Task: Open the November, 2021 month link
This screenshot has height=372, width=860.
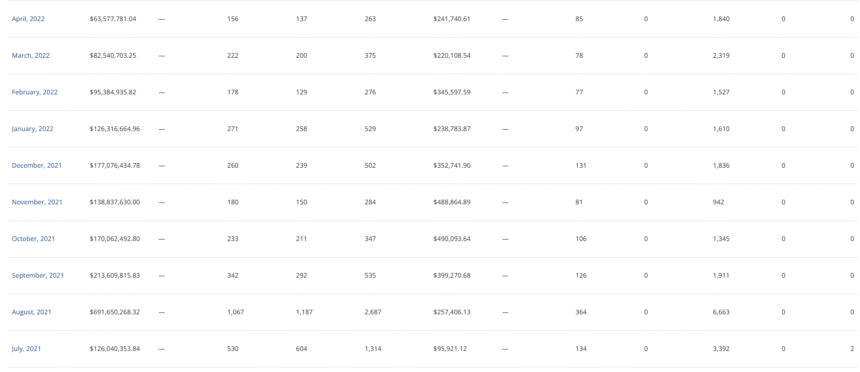Action: pos(37,202)
